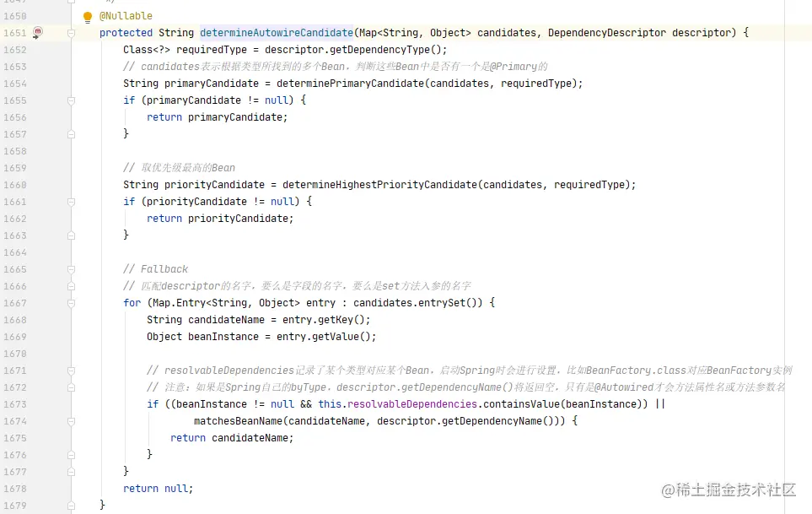The image size is (812, 514).
Task: Fold the for loop at line 1667
Action: 71,303
